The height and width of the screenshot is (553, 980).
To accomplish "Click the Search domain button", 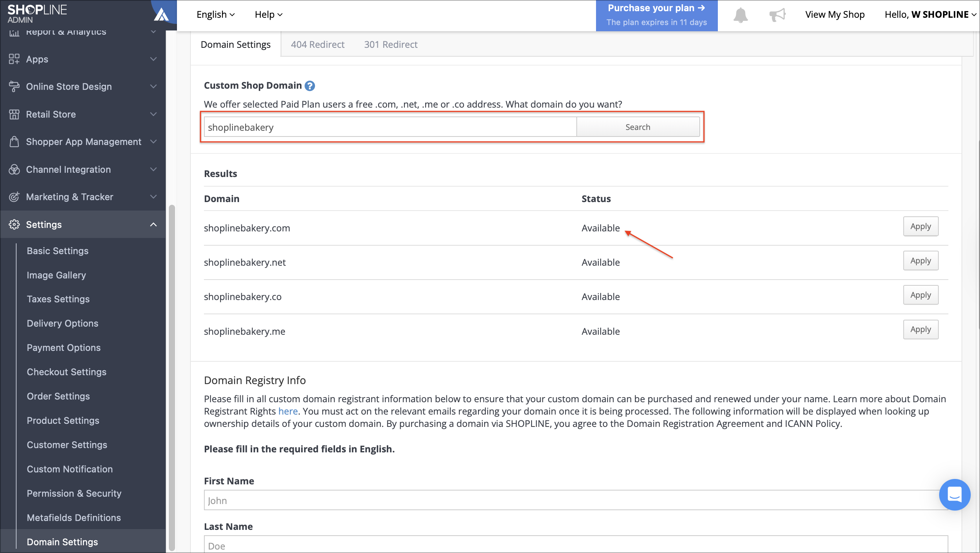I will point(638,127).
